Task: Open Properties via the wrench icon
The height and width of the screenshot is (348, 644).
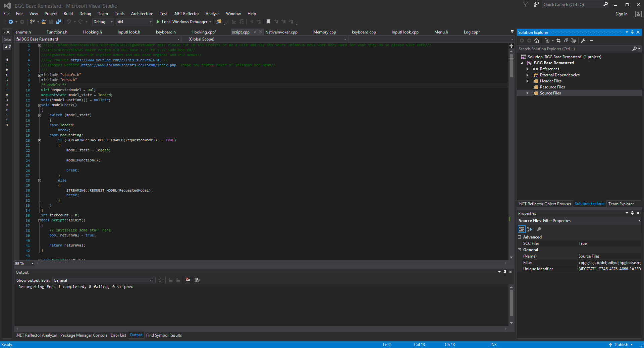Action: coord(584,41)
